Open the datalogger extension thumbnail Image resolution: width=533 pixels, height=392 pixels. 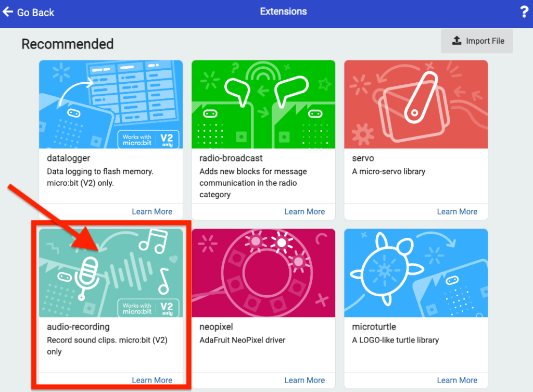point(111,104)
